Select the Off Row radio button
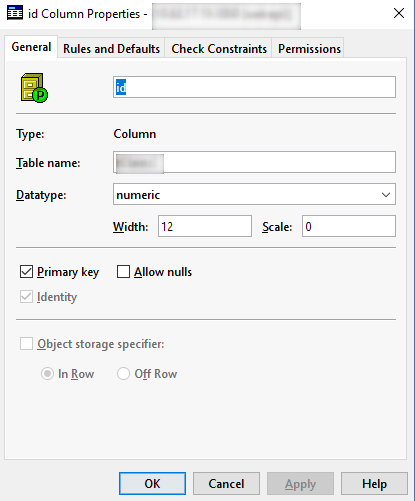 (x=123, y=374)
